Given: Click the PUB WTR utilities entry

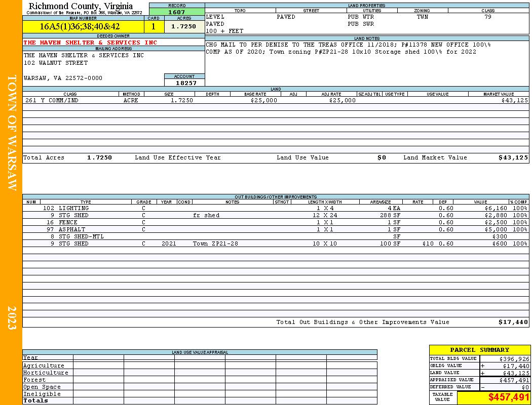Looking at the screenshot, I should coord(361,17).
